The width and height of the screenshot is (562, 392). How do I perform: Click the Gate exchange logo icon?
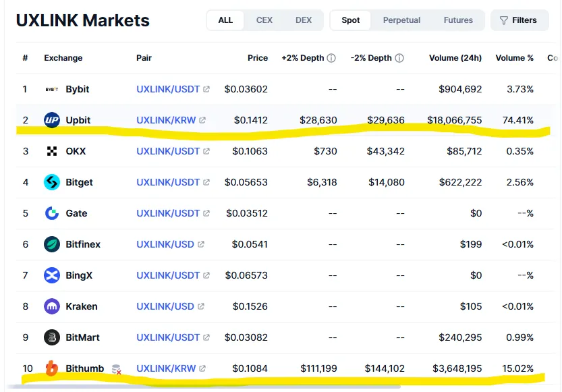coord(52,213)
